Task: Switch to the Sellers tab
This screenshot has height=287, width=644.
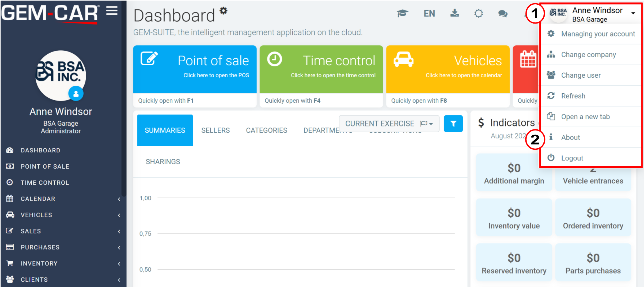Action: pyautogui.click(x=216, y=130)
